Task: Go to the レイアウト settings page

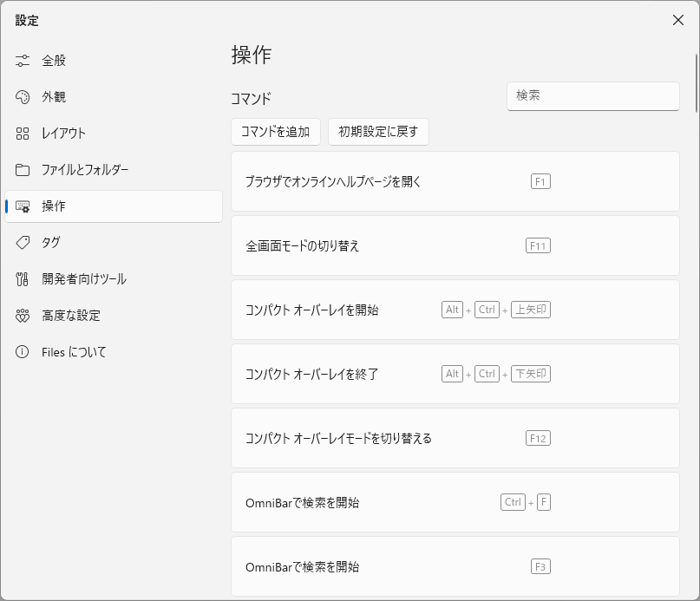Action: tap(114, 133)
